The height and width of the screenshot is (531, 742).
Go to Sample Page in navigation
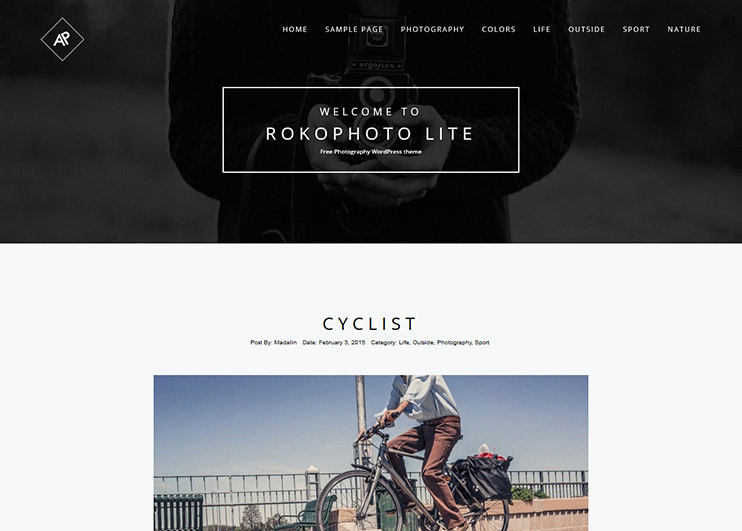(354, 29)
